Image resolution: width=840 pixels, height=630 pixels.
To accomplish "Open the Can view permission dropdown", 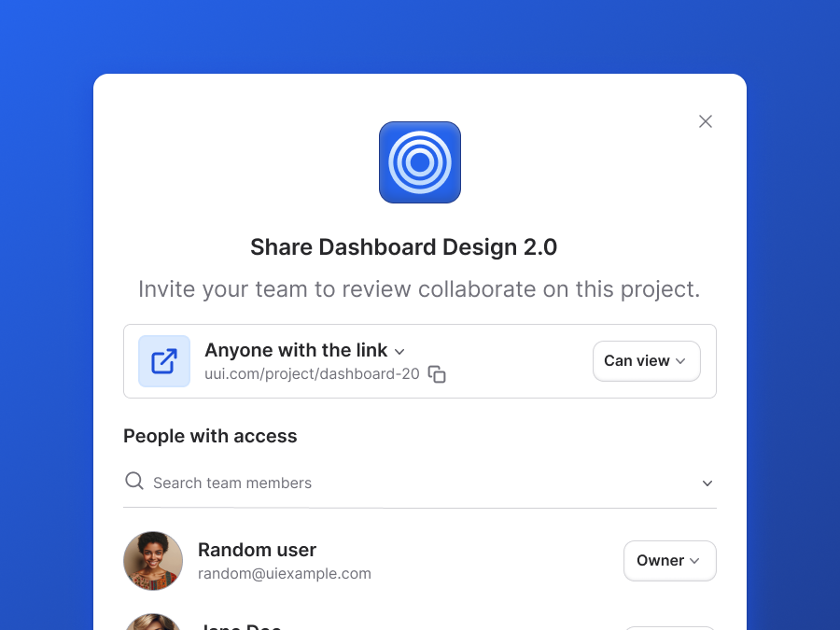I will 646,361.
